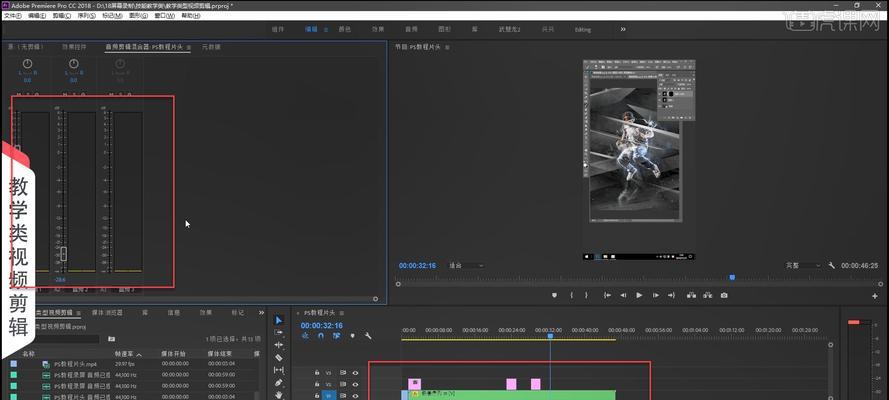
Task: Toggle V1 track output eye
Action: tap(355, 395)
